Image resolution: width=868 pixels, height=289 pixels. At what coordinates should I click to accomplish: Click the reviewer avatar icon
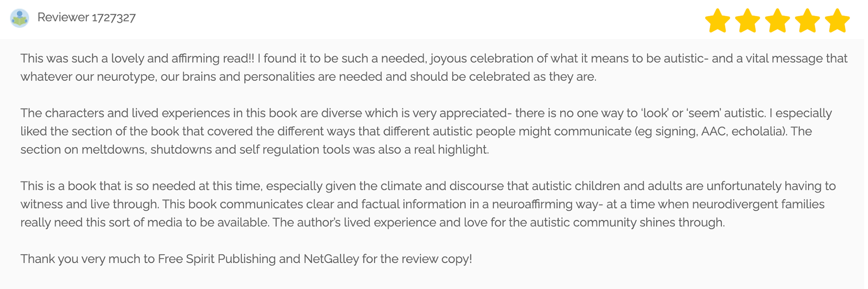(19, 18)
